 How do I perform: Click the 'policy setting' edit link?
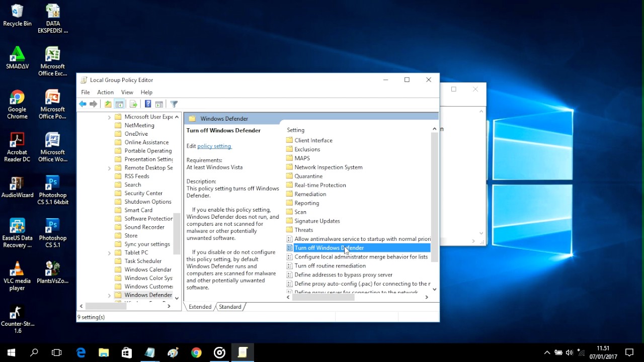[x=214, y=146]
